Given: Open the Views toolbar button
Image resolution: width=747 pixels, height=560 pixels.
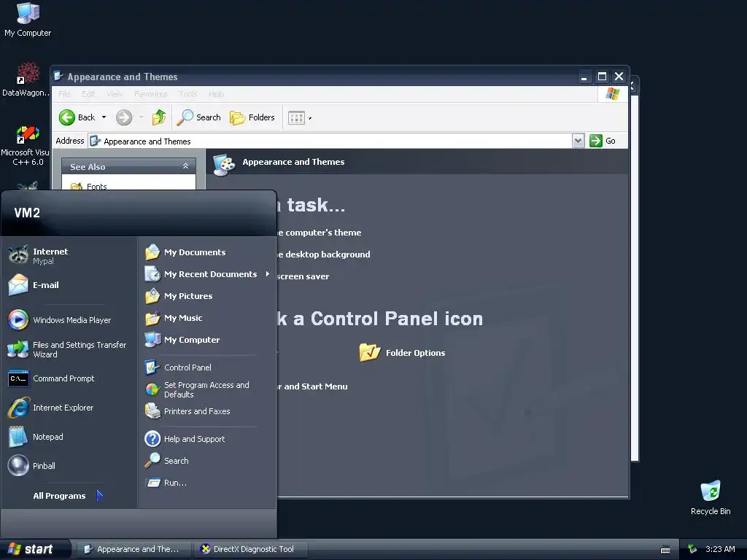Looking at the screenshot, I should 300,117.
